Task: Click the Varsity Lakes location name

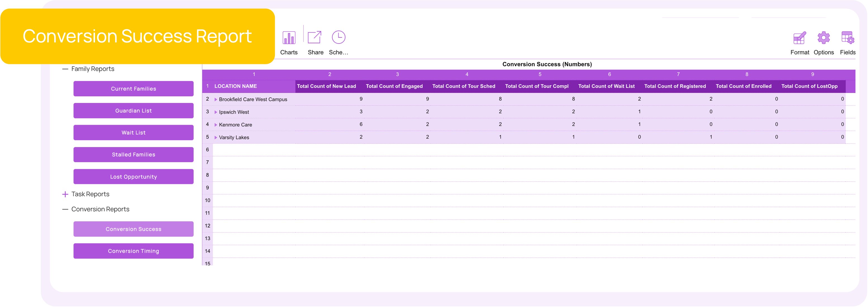Action: [x=234, y=138]
